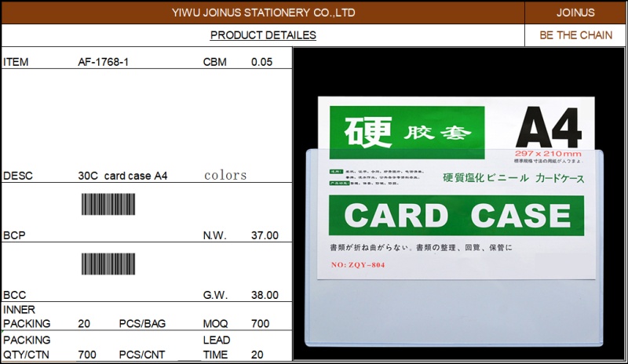Select the LEAD TIME label cell

(x=217, y=348)
